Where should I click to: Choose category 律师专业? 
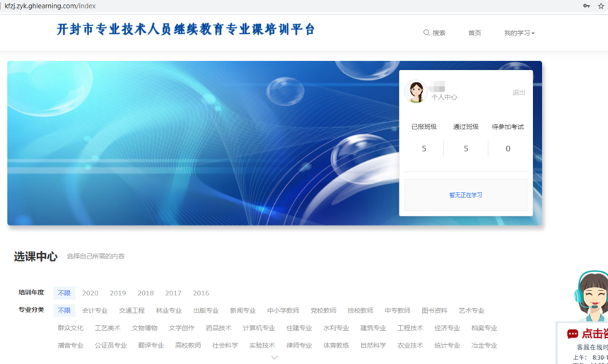tap(299, 346)
